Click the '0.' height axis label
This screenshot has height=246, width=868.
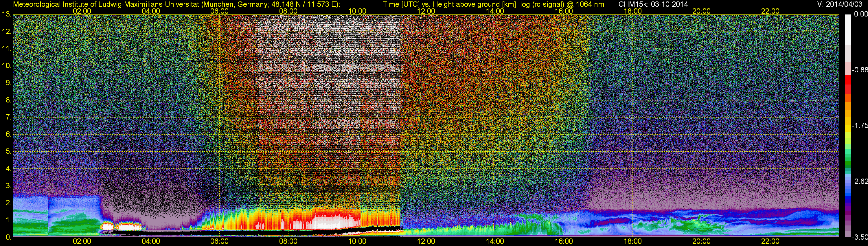[8, 237]
